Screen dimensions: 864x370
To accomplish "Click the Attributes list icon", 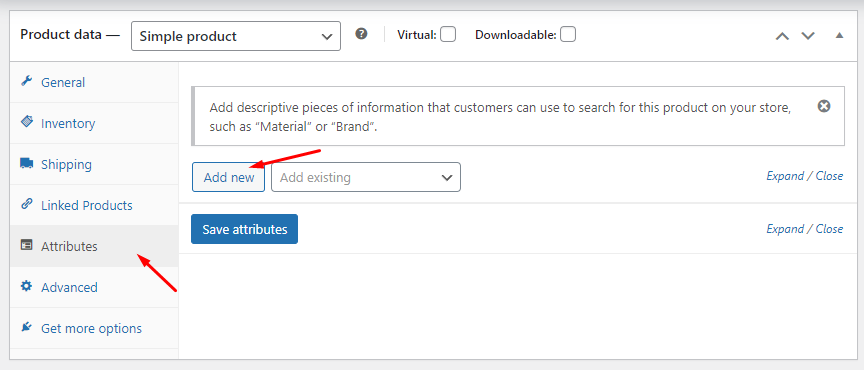I will tap(26, 245).
